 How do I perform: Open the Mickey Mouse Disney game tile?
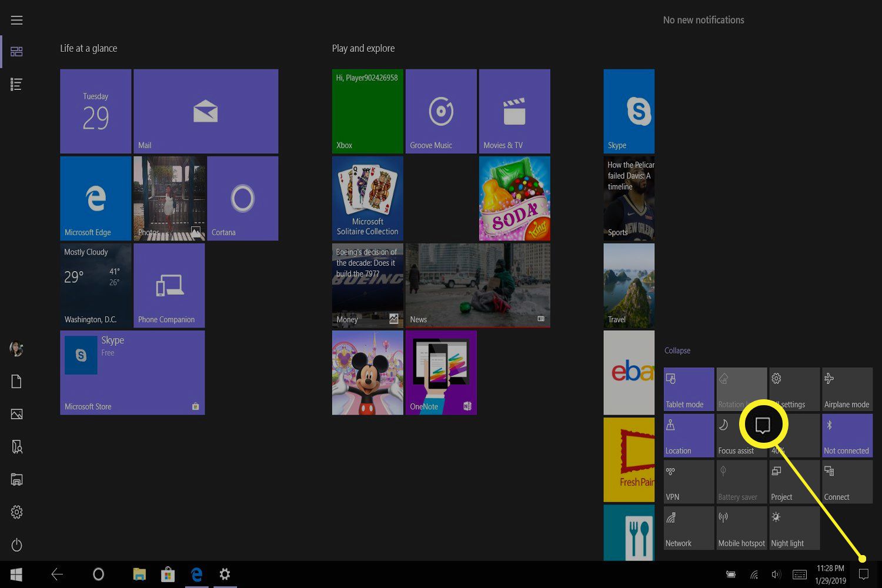(x=367, y=373)
